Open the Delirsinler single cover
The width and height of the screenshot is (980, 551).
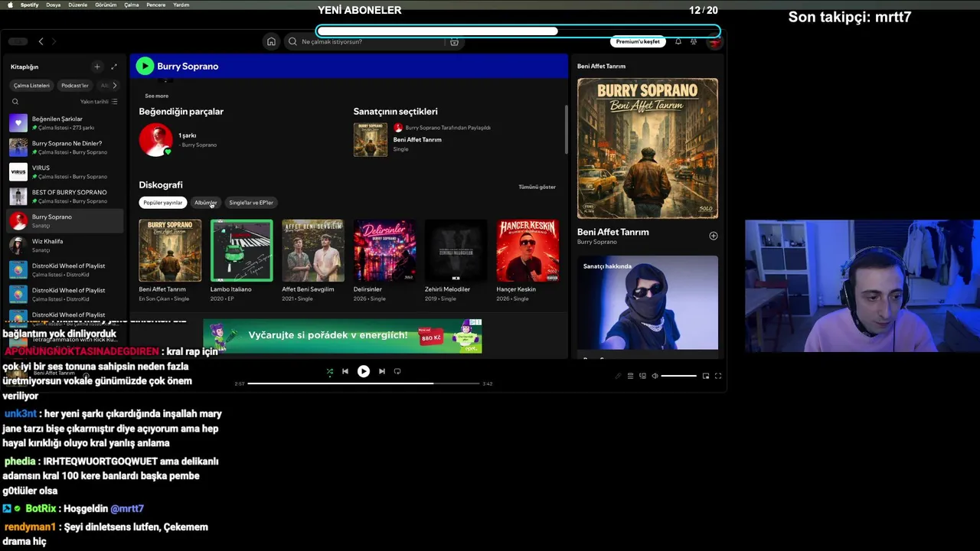(x=384, y=251)
